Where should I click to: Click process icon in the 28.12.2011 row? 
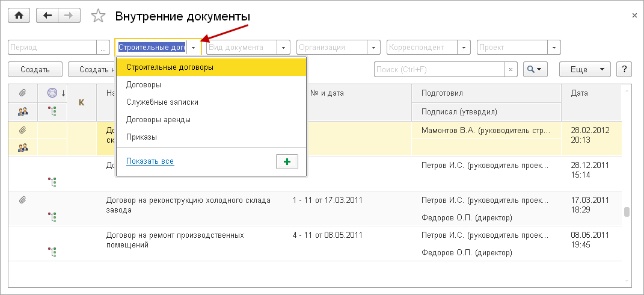[52, 182]
